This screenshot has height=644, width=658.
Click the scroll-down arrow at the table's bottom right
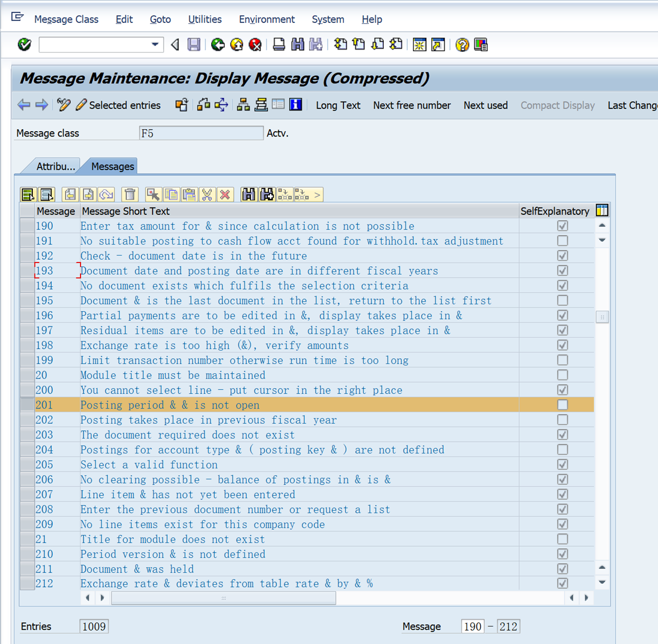(x=602, y=582)
